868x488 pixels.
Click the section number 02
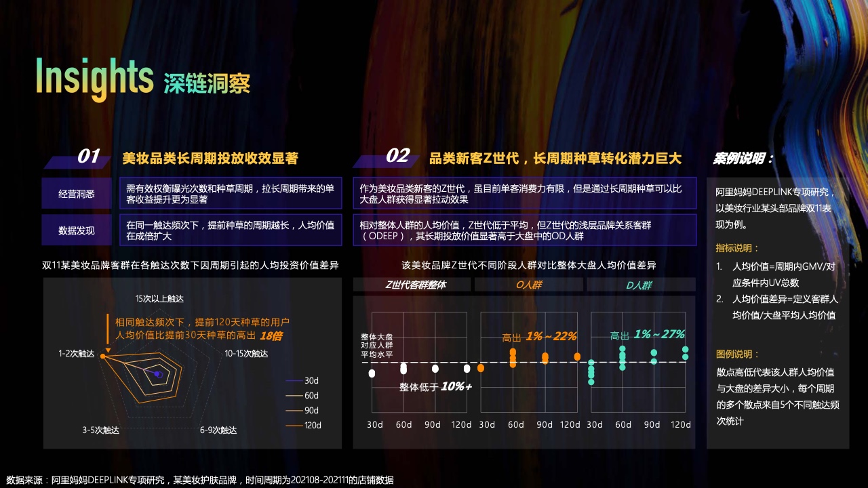click(397, 157)
